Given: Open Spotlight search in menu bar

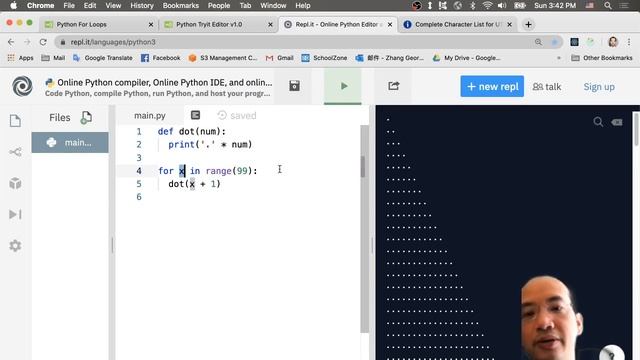Looking at the screenshot, I should [x=608, y=6].
